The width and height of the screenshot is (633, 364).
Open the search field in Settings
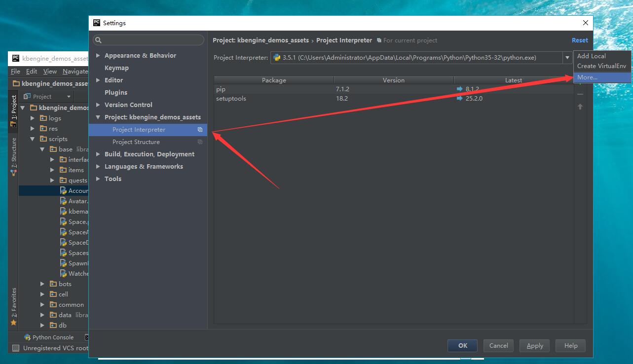(x=149, y=40)
